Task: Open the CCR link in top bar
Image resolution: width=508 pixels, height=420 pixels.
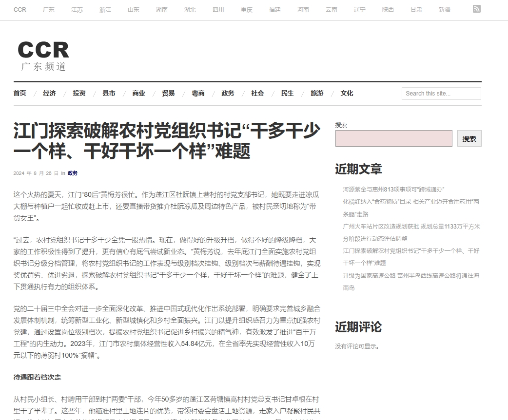Action: [20, 10]
